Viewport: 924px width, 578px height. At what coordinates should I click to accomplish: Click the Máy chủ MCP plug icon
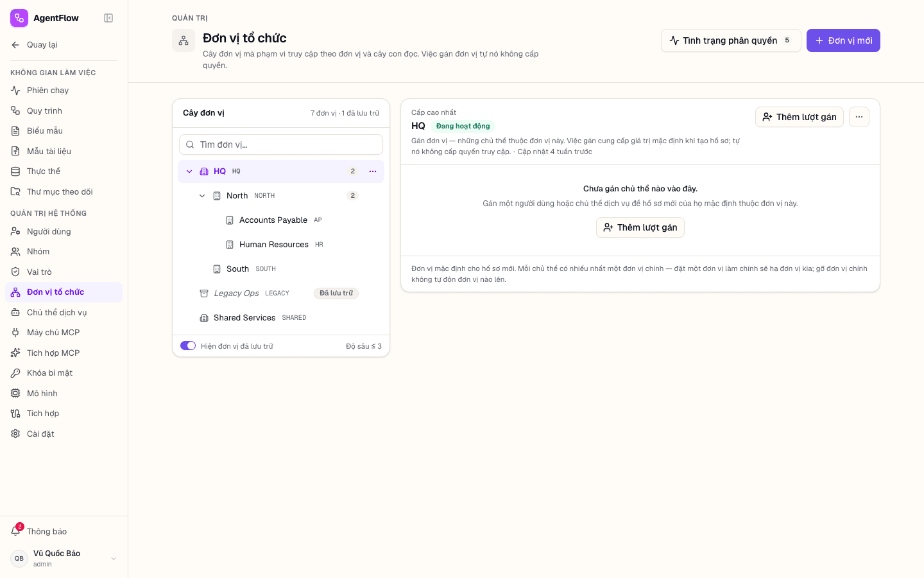coord(15,333)
